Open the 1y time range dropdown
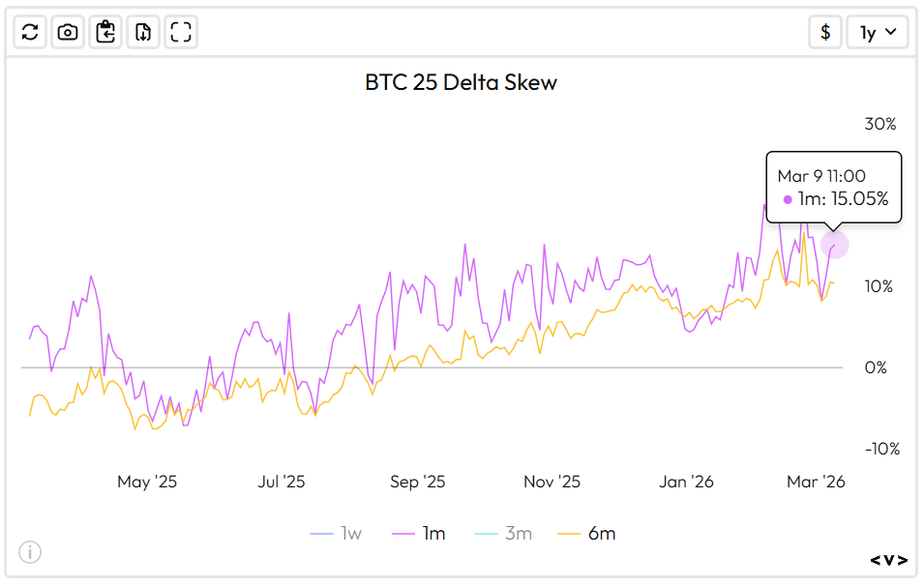The width and height of the screenshot is (924, 586). 878,32
